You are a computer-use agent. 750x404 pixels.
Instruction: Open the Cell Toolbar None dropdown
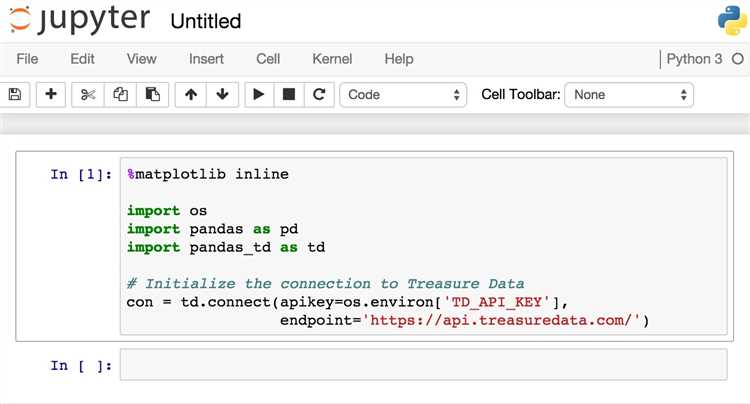629,95
